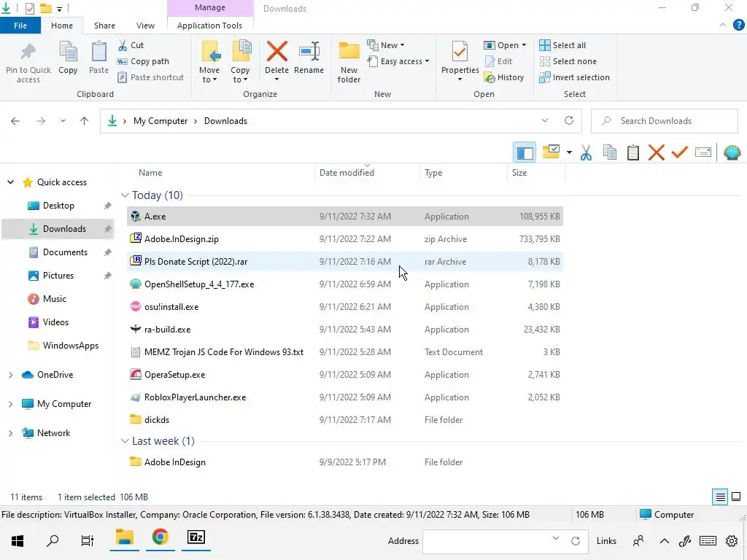This screenshot has height=560, width=747.
Task: Collapse the Today (10) group
Action: pos(125,195)
